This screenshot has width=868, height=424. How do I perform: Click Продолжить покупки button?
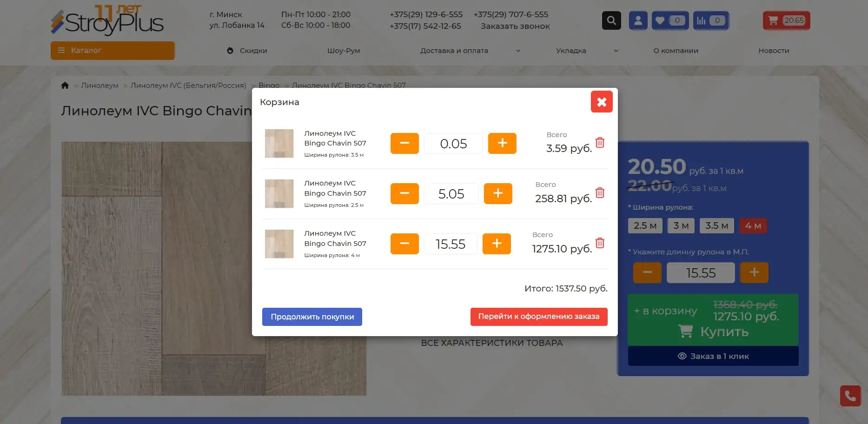(x=312, y=317)
